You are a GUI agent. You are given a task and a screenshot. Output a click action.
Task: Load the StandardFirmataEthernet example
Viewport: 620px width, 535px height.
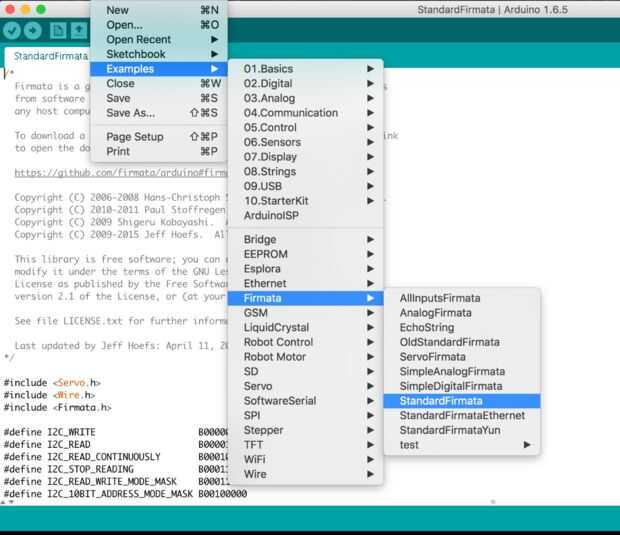(462, 415)
